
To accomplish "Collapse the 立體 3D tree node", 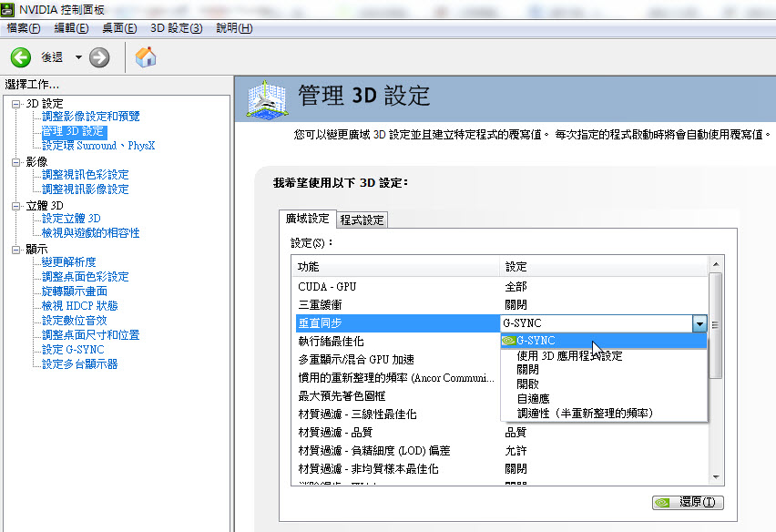I will click(x=16, y=205).
